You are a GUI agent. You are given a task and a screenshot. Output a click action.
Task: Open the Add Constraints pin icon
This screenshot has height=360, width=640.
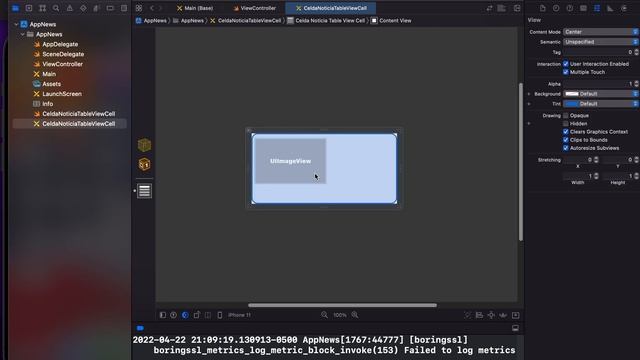(491, 315)
